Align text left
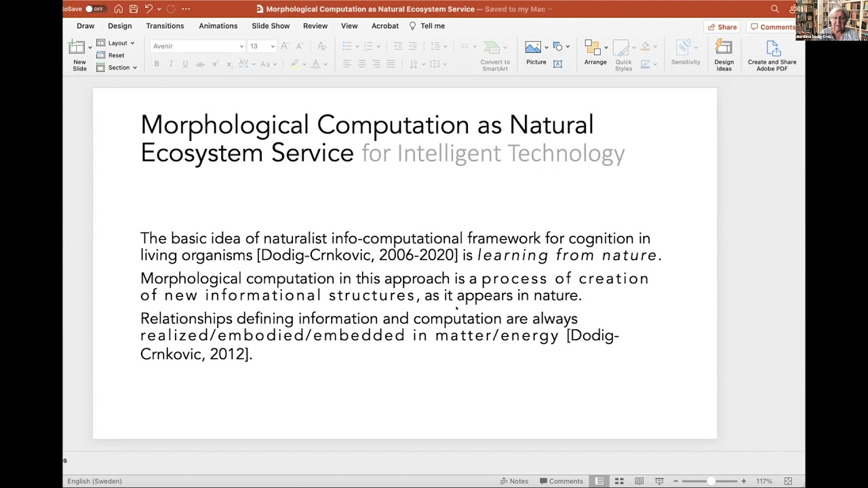This screenshot has height=488, width=868. [347, 64]
